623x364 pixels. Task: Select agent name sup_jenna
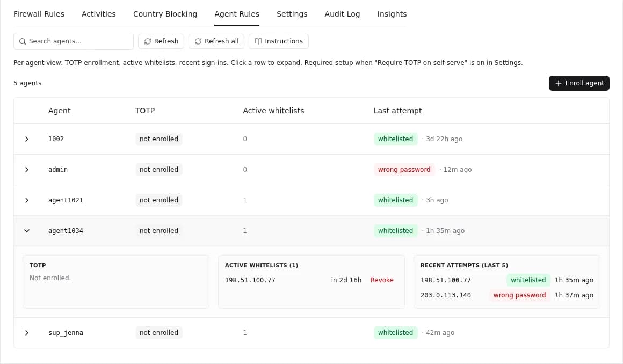pos(66,333)
